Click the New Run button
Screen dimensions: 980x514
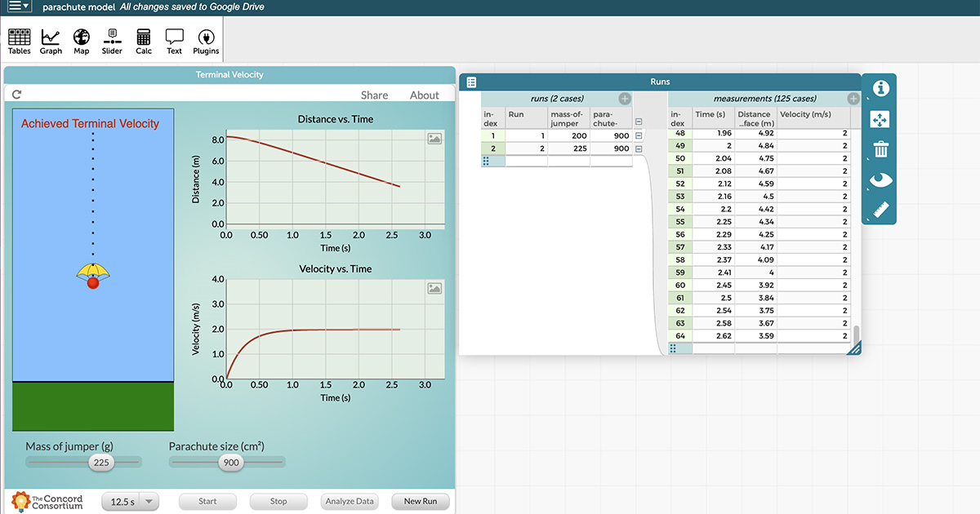pos(420,502)
